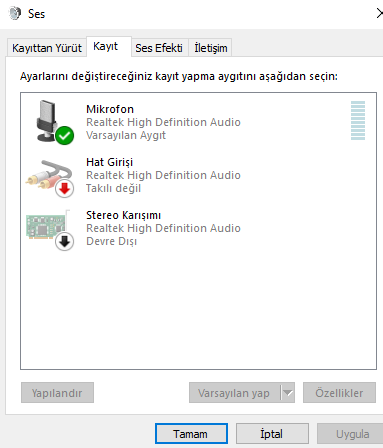Viewport: 383px width, 448px height.
Task: Click the Takılı değil status text
Action: [x=114, y=188]
